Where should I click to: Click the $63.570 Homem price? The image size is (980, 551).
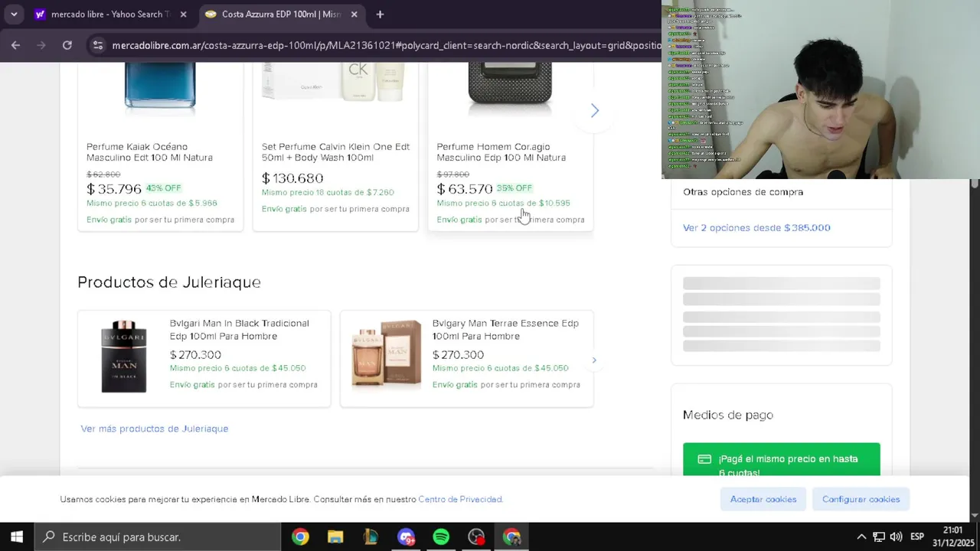tap(465, 189)
